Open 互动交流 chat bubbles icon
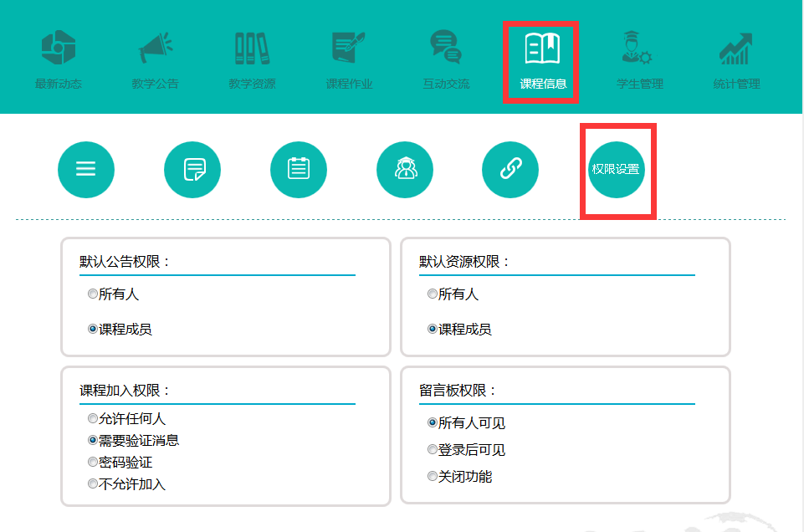The image size is (804, 532). (446, 49)
